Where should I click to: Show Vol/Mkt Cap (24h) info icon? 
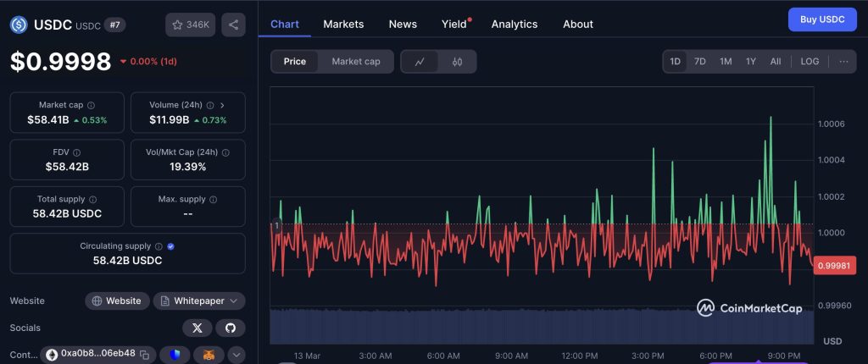(225, 152)
